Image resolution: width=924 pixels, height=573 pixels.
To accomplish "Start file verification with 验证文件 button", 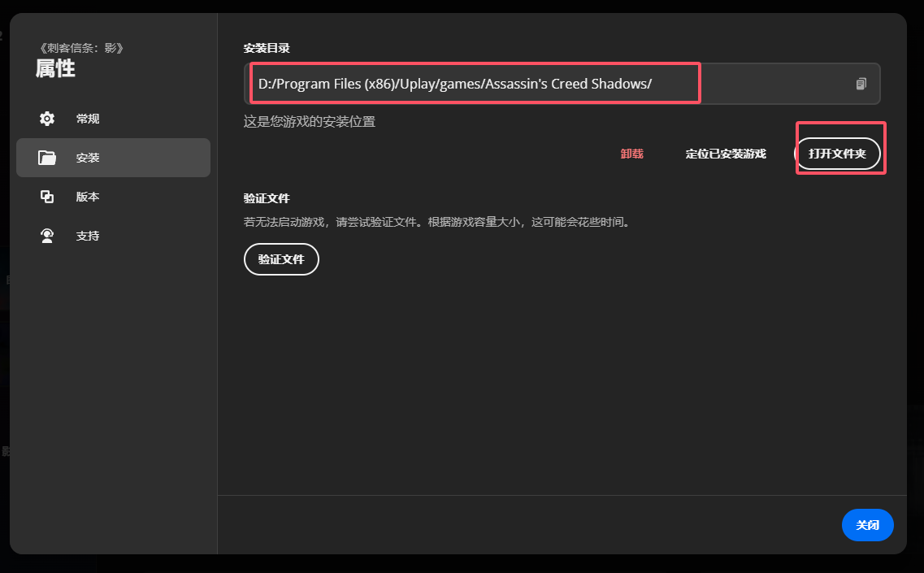I will click(281, 258).
